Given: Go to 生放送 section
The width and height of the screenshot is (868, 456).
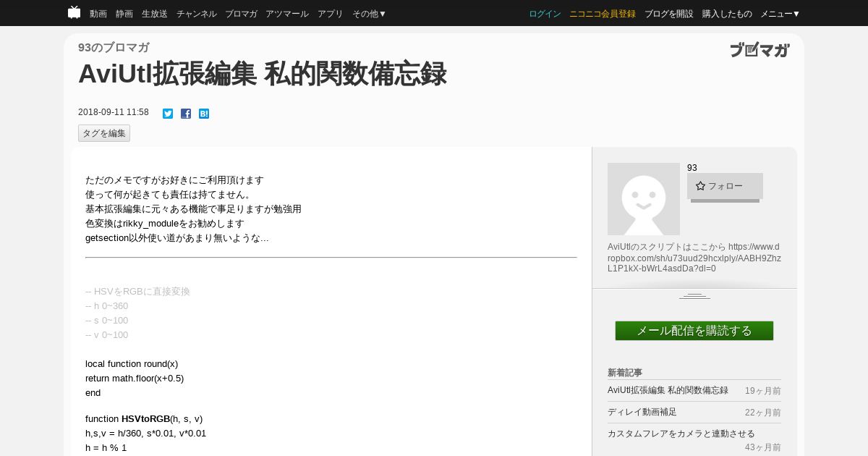Looking at the screenshot, I should pos(155,14).
